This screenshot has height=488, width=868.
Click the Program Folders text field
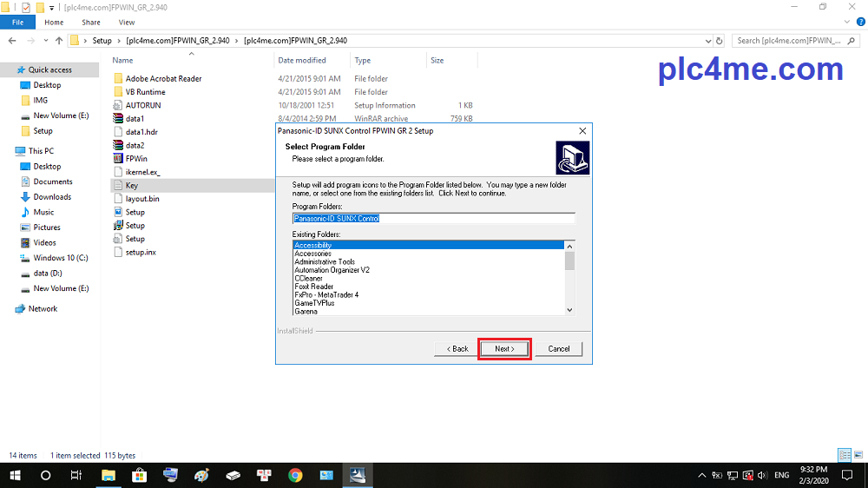click(x=433, y=219)
